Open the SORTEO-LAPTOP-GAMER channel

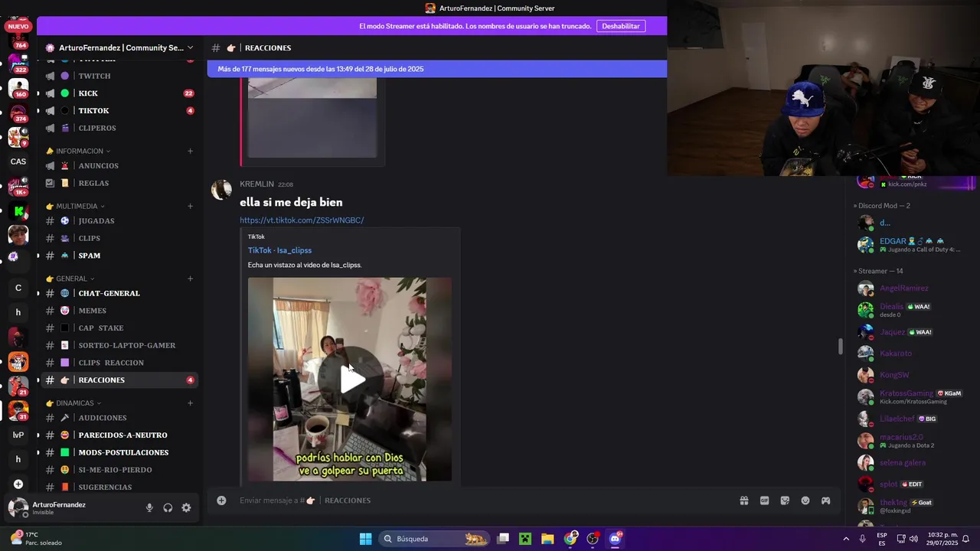pos(119,345)
